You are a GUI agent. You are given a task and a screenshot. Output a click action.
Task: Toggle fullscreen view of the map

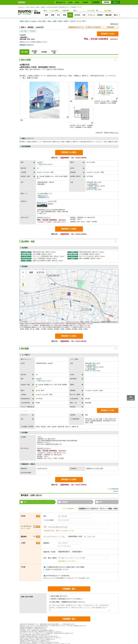pyautogui.click(x=115, y=272)
